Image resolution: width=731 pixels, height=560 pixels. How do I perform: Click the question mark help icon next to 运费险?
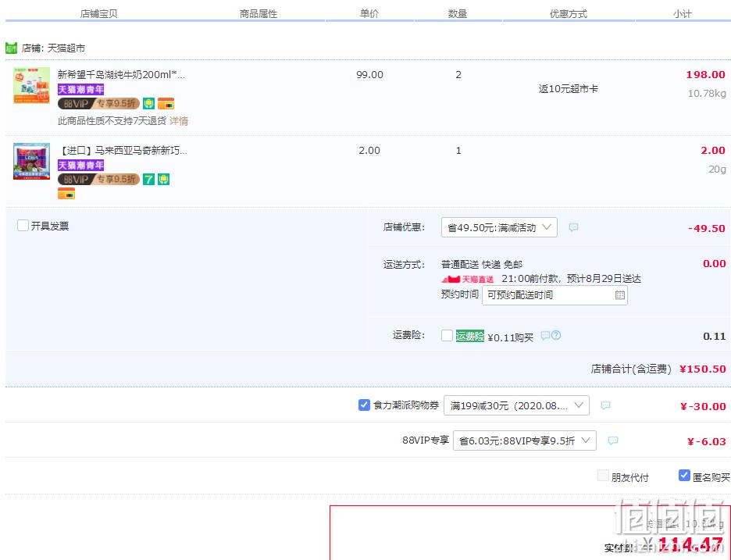click(x=556, y=335)
